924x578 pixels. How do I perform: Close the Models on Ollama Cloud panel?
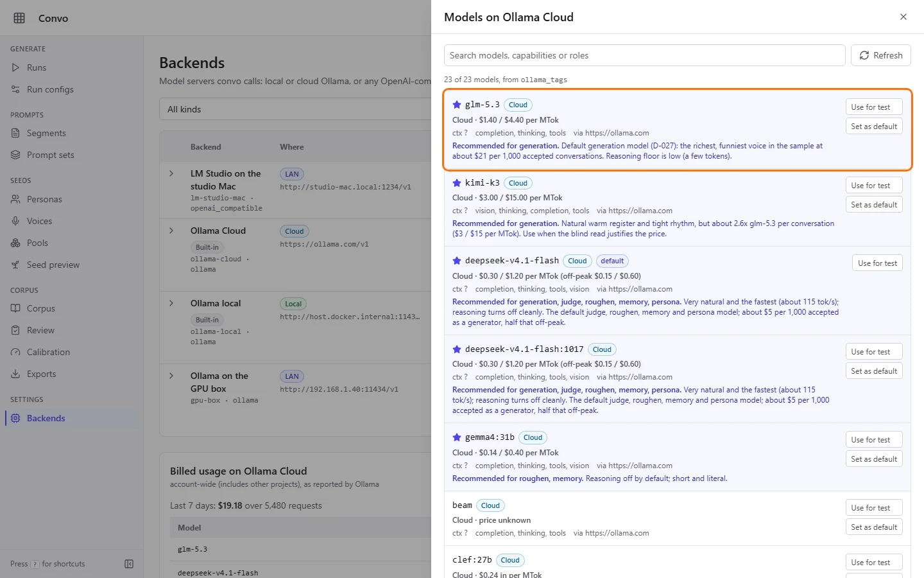click(x=903, y=17)
